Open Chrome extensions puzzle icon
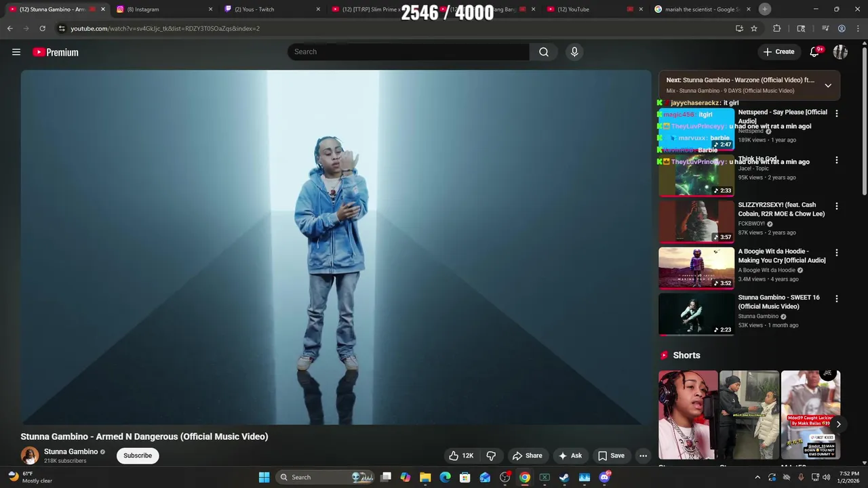 point(777,28)
